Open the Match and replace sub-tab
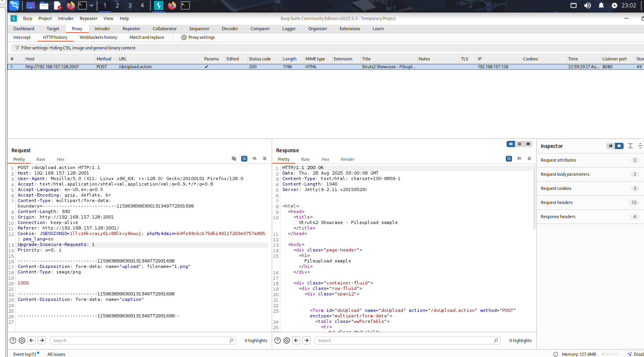 146,37
